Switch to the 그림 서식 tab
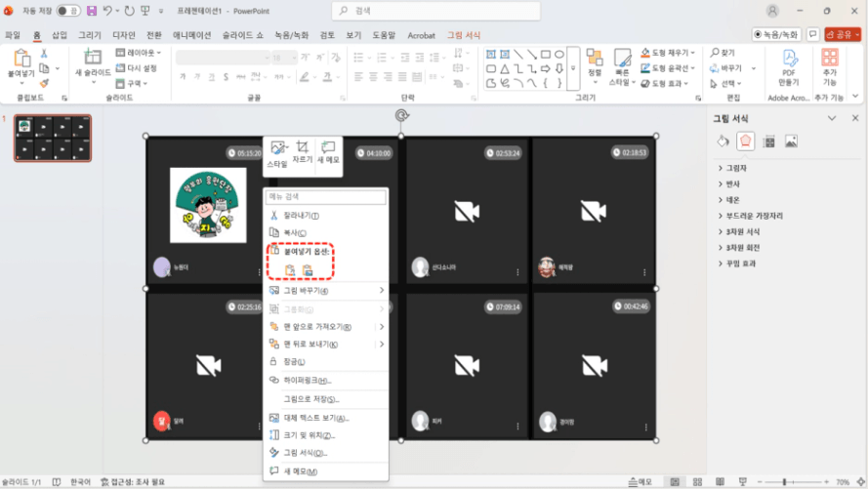The image size is (868, 489). pyautogui.click(x=464, y=35)
